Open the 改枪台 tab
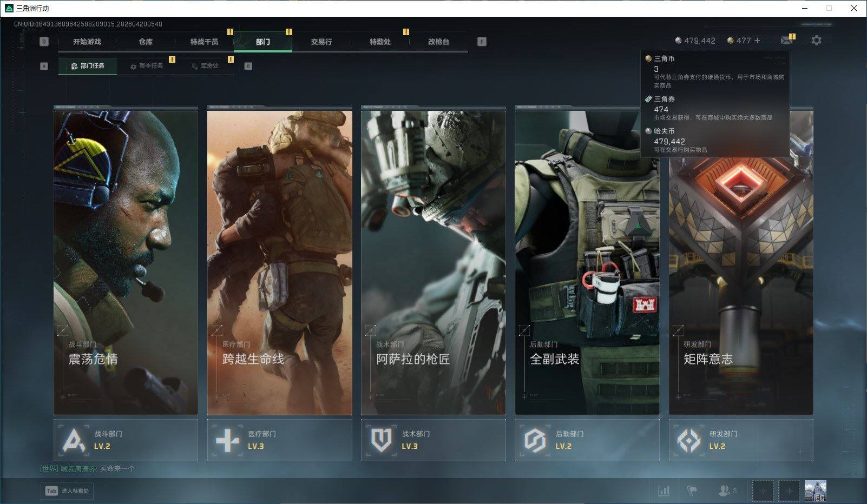 click(x=438, y=42)
